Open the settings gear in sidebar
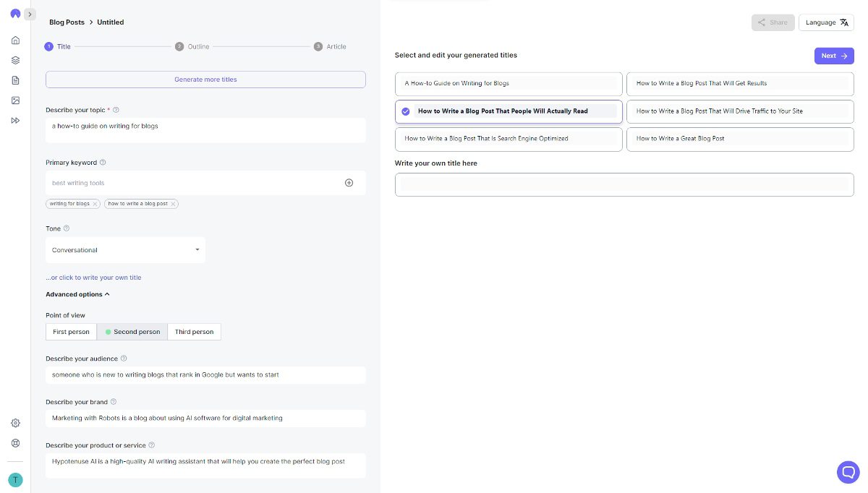Viewport: 868px width, 493px height. [x=15, y=423]
